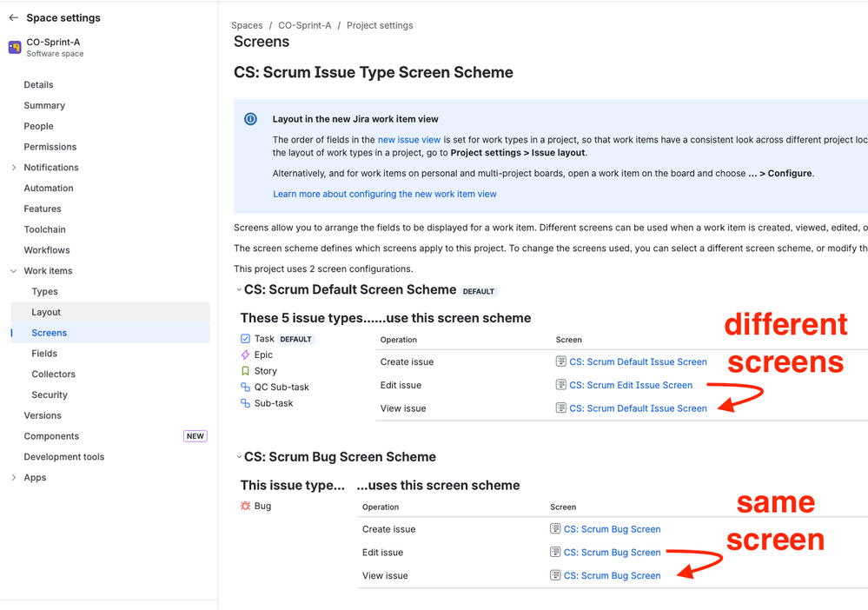
Task: Click the Task issue type checkmark icon
Action: [245, 339]
